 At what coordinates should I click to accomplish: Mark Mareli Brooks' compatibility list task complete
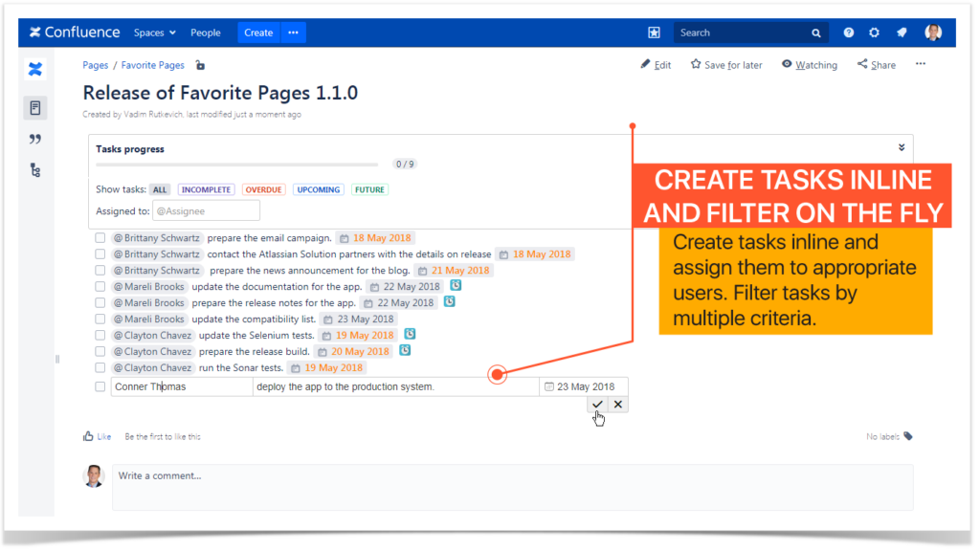coord(100,319)
